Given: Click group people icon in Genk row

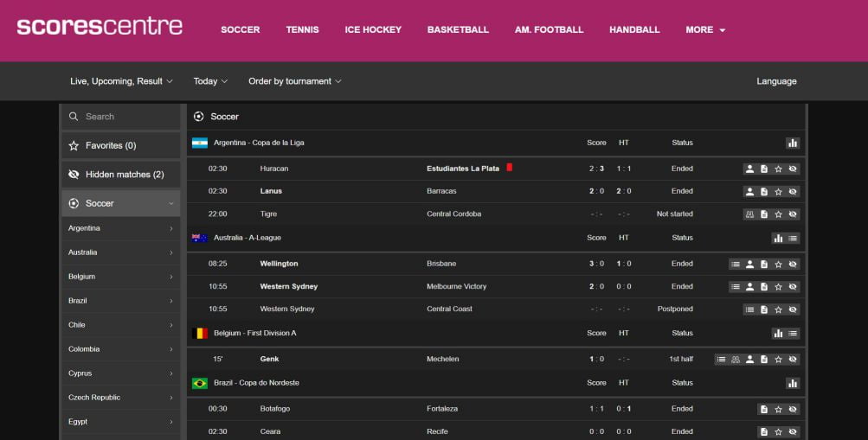Looking at the screenshot, I should [x=735, y=360].
